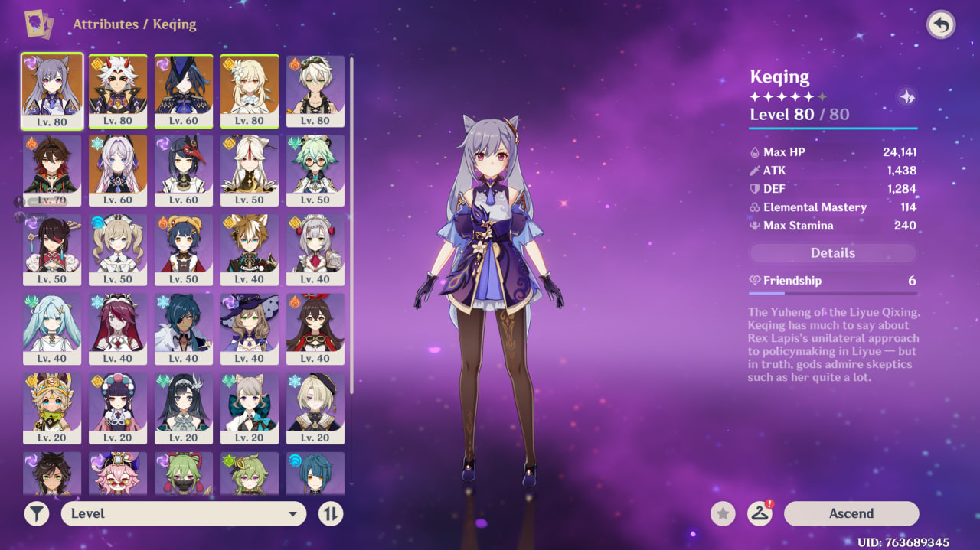980x550 pixels.
Task: Open the Level sort dropdown
Action: click(184, 513)
